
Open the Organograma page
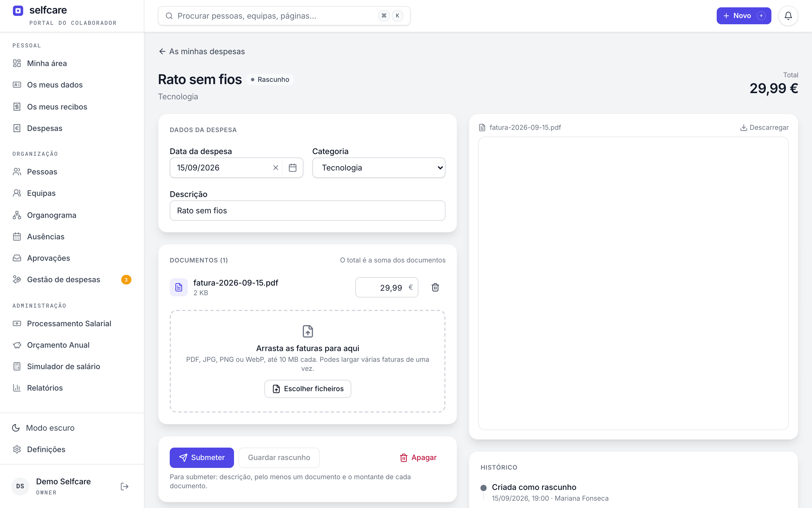click(x=72, y=215)
